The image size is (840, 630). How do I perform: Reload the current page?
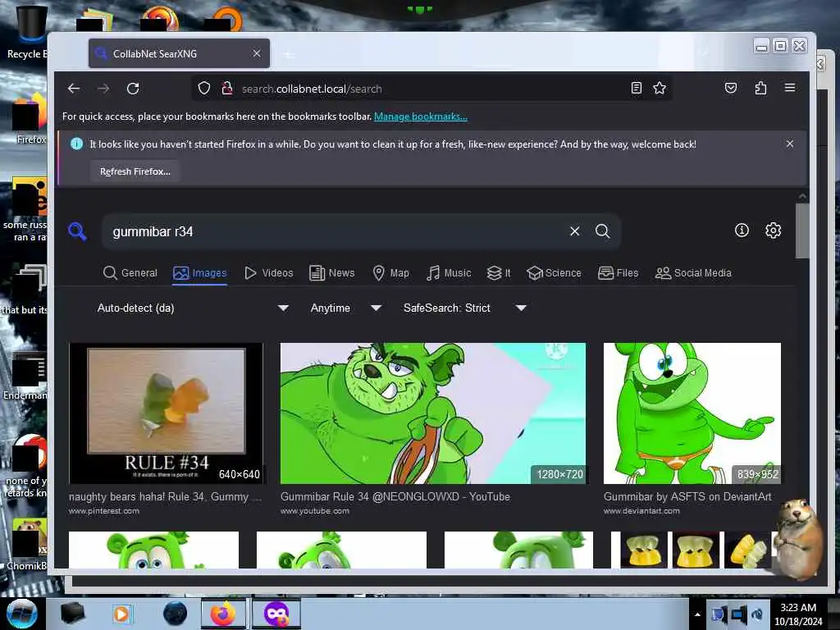click(133, 89)
